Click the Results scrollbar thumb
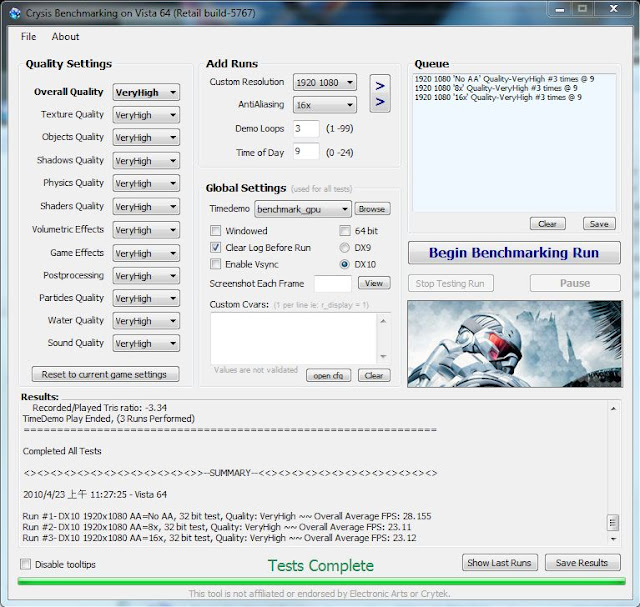Screen dimensions: 640x607 click(x=613, y=522)
